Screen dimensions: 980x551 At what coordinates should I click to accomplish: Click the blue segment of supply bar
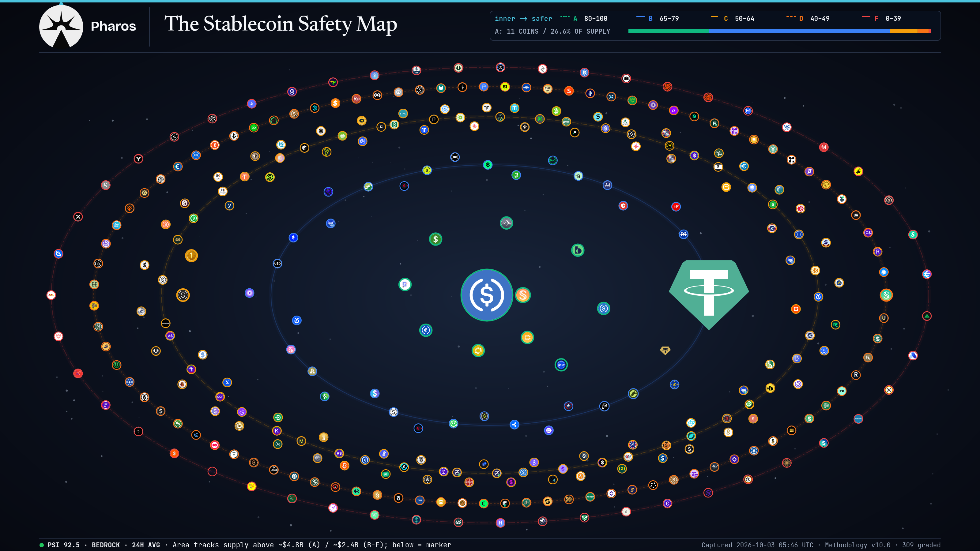(x=799, y=31)
